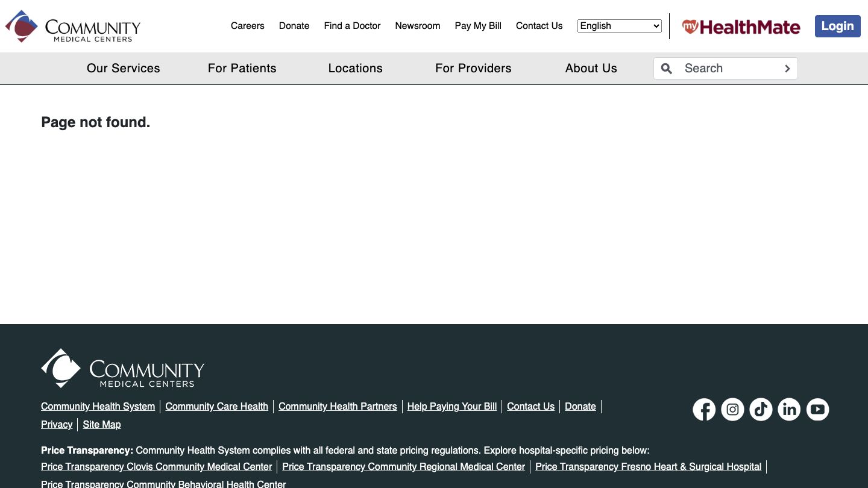Click the Community Medical Centers header logo
This screenshot has width=868, height=488.
pyautogui.click(x=73, y=27)
